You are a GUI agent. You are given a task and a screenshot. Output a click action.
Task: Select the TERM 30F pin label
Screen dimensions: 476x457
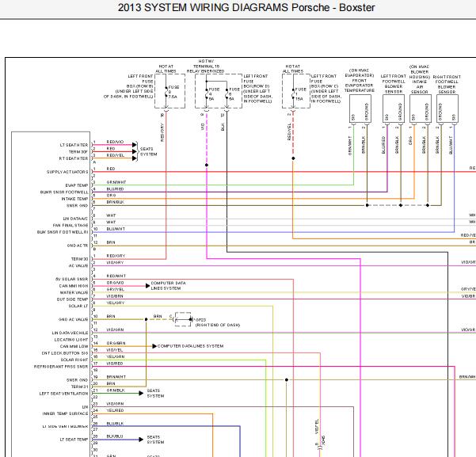click(x=78, y=152)
